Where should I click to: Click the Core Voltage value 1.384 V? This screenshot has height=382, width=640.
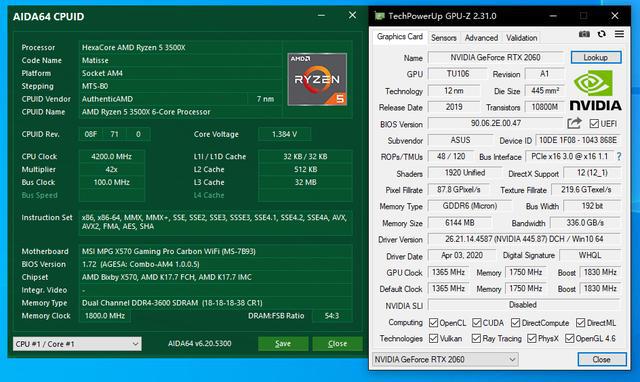[x=284, y=134]
